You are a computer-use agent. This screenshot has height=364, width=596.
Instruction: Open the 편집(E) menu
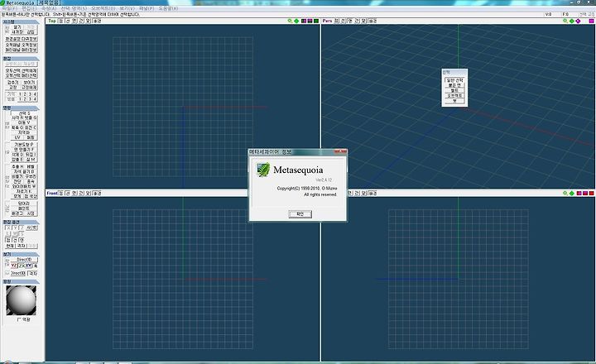[x=29, y=8]
